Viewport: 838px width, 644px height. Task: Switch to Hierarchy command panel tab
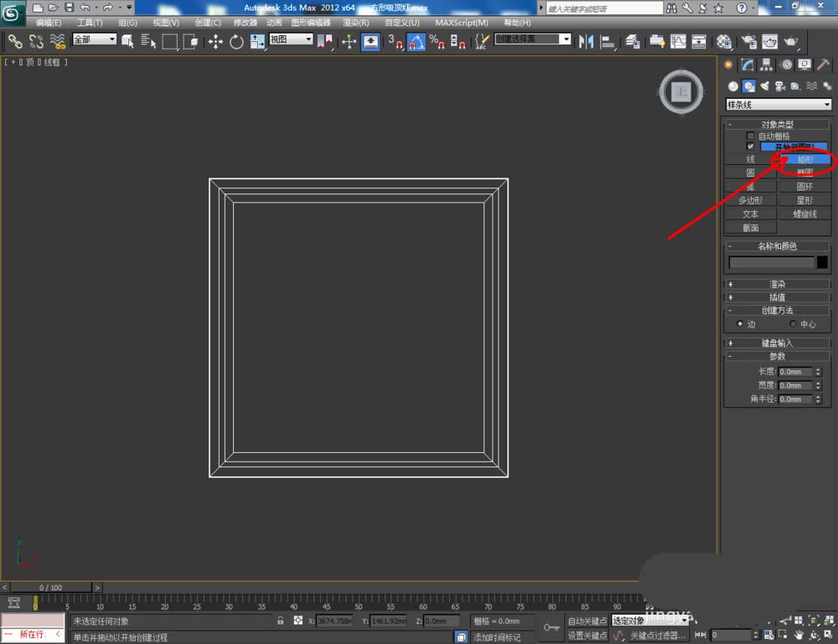click(x=767, y=65)
